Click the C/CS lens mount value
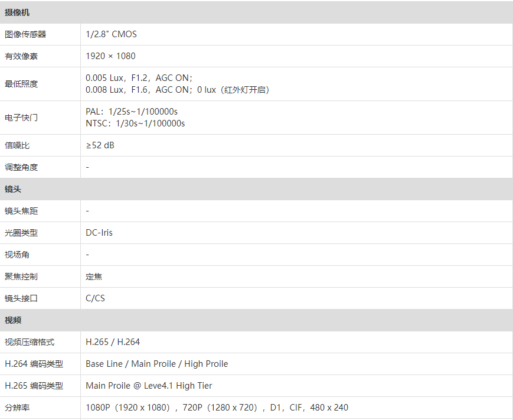 click(x=95, y=298)
